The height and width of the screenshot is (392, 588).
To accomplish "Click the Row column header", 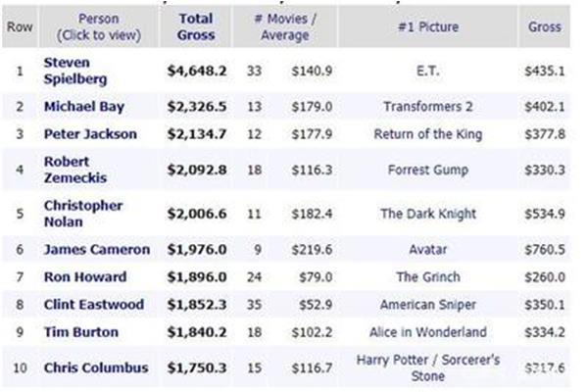I will [20, 26].
